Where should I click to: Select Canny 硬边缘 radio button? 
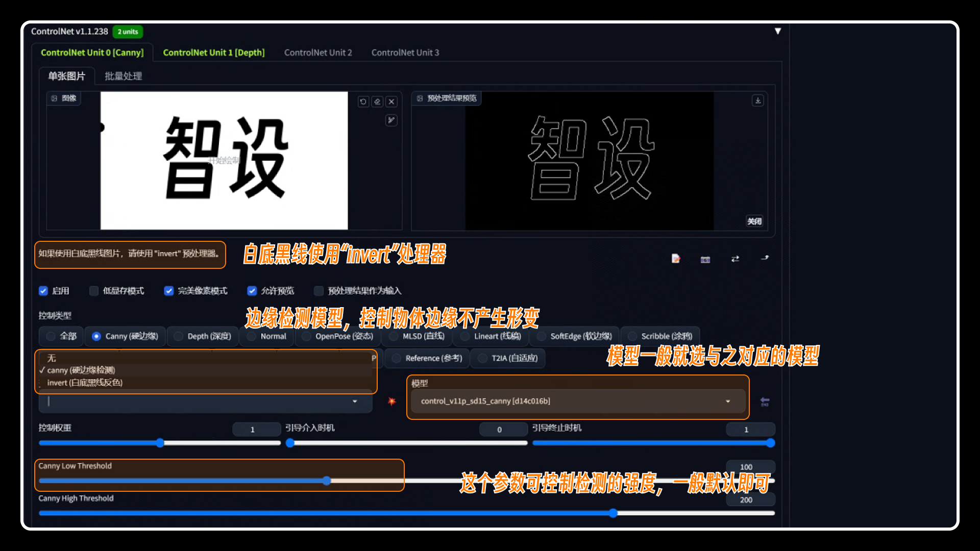click(97, 336)
